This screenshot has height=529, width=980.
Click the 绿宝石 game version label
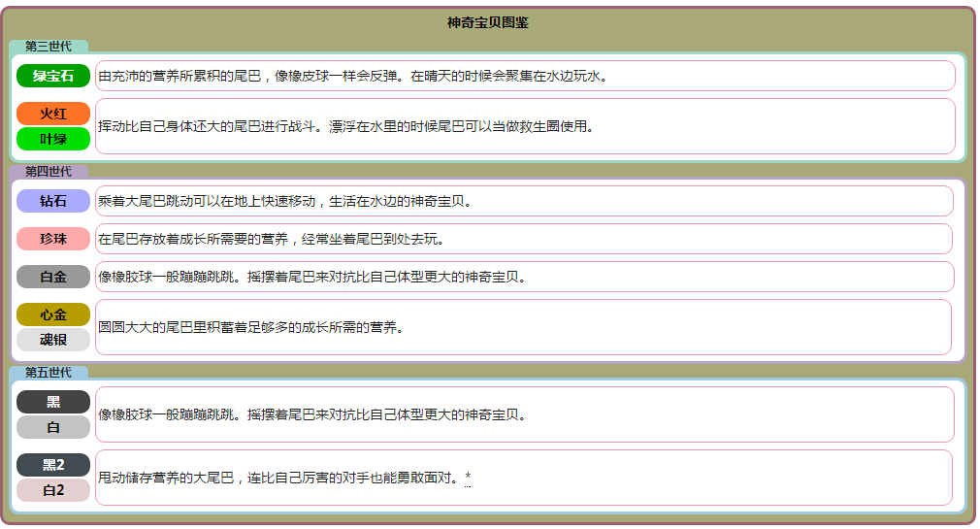pyautogui.click(x=53, y=76)
